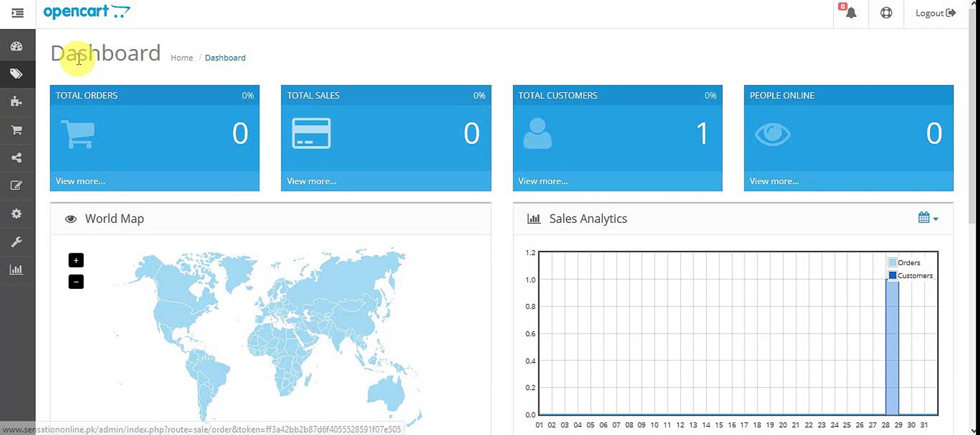Image resolution: width=980 pixels, height=435 pixels.
Task: Click Home in the breadcrumb
Action: (181, 58)
